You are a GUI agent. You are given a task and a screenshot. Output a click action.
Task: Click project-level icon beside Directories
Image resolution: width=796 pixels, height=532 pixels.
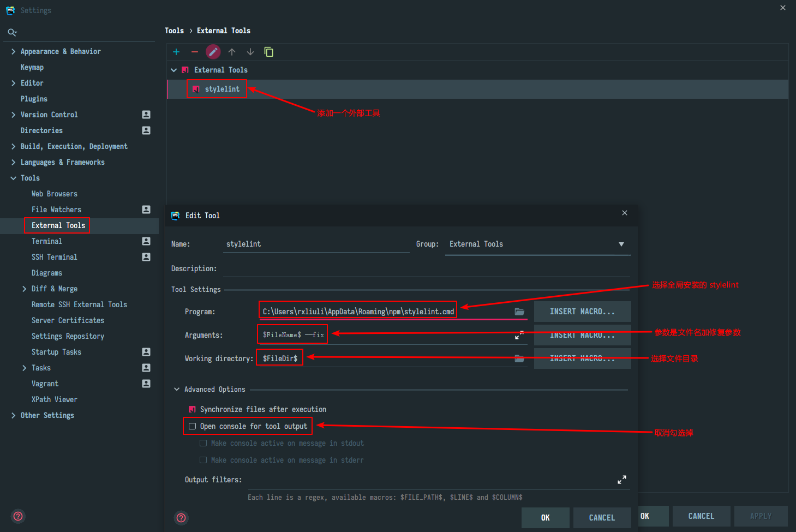(x=146, y=130)
